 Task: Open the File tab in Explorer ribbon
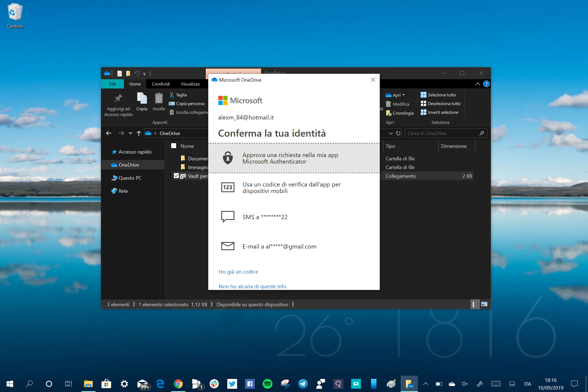pyautogui.click(x=112, y=84)
